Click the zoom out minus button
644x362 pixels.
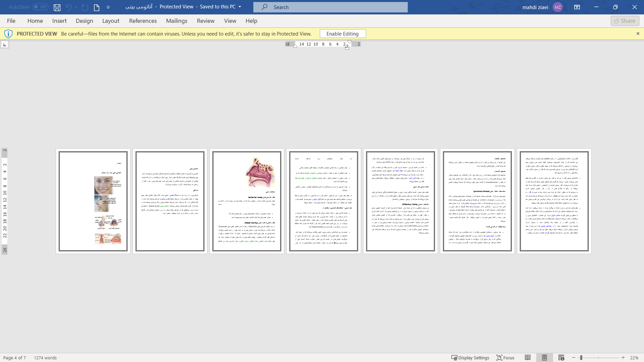(574, 358)
